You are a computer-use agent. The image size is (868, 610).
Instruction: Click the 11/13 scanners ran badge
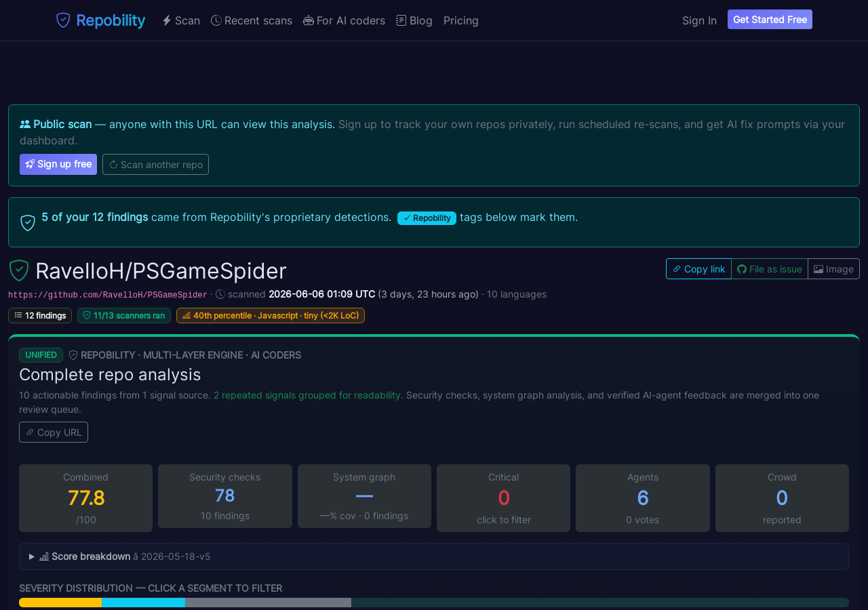click(x=124, y=315)
